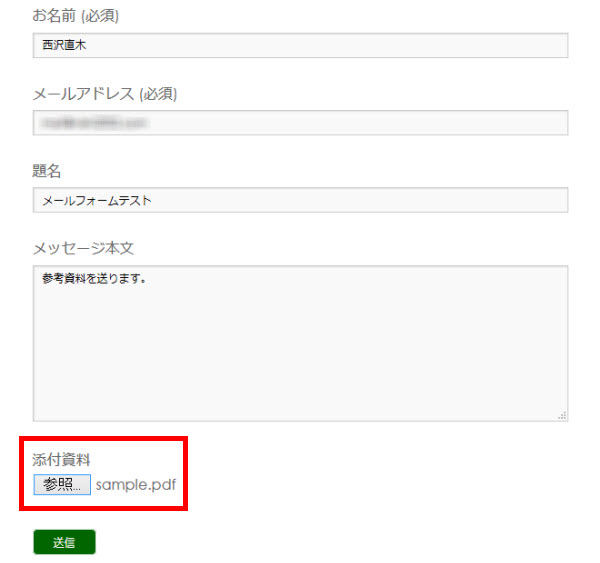Click the blurred email address text

94,123
